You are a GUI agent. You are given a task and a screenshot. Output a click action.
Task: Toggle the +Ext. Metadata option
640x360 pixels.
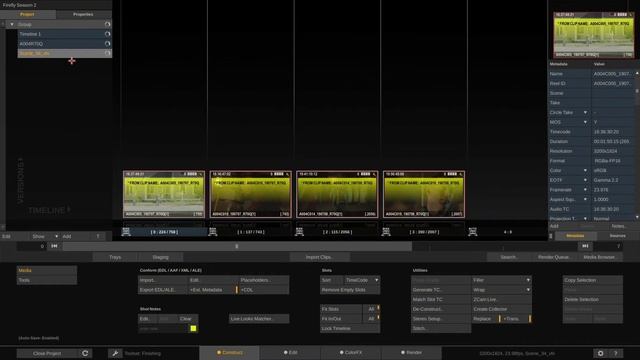(x=213, y=290)
